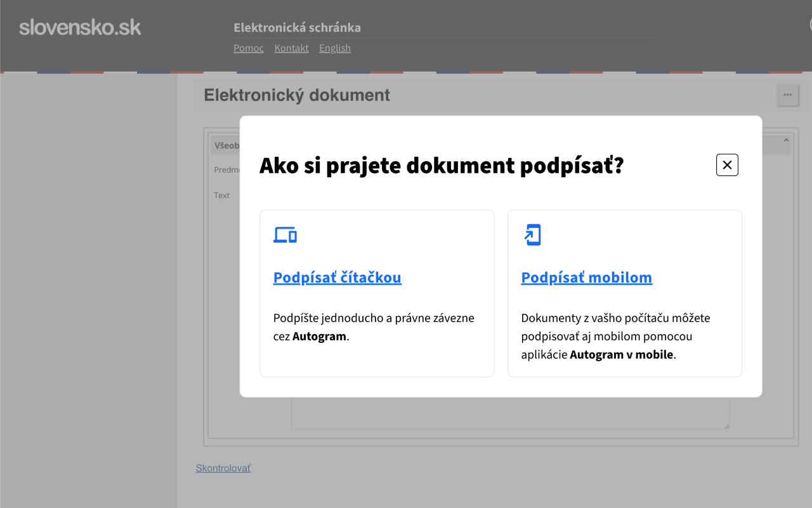
Task: Switch the site language to English
Action: [x=335, y=48]
